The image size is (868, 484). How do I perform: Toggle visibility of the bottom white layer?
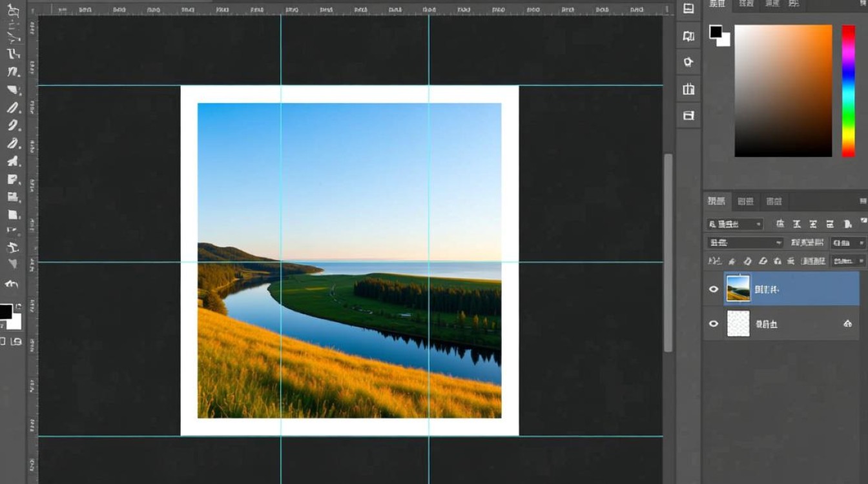pyautogui.click(x=714, y=323)
